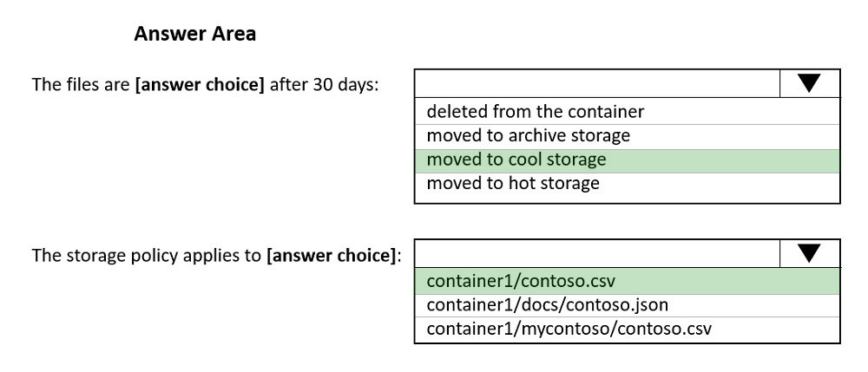Click 'after 30 days:' text
This screenshot has width=868, height=372.
pos(325,85)
